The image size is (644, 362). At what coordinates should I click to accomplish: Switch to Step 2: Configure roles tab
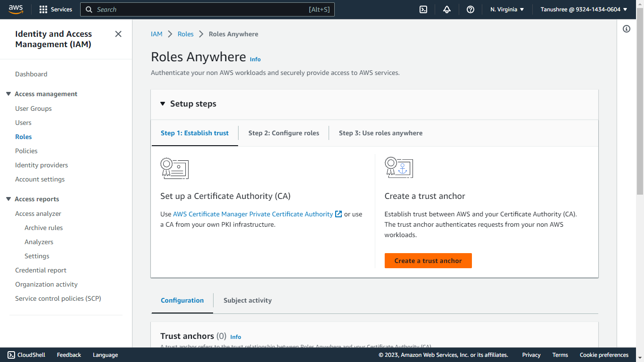point(284,133)
